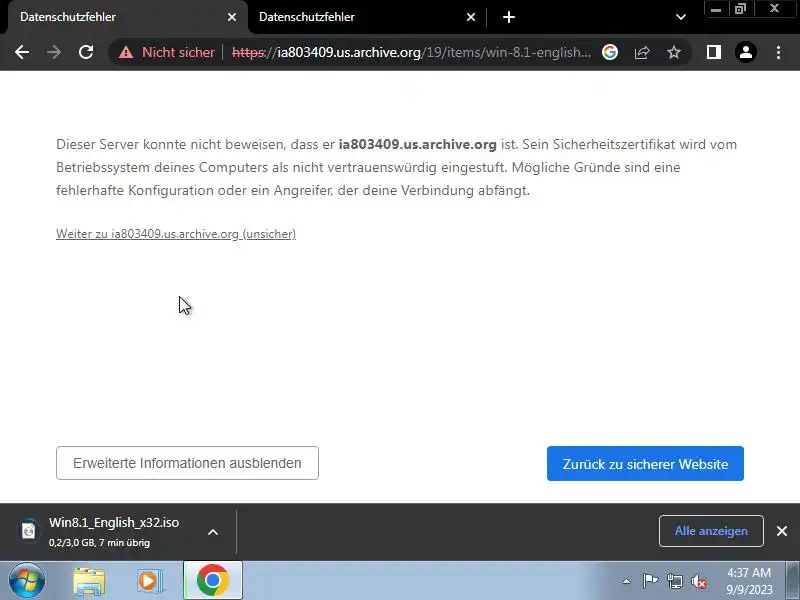Bookmark the page with the star icon
Viewport: 800px width, 600px height.
(x=674, y=52)
